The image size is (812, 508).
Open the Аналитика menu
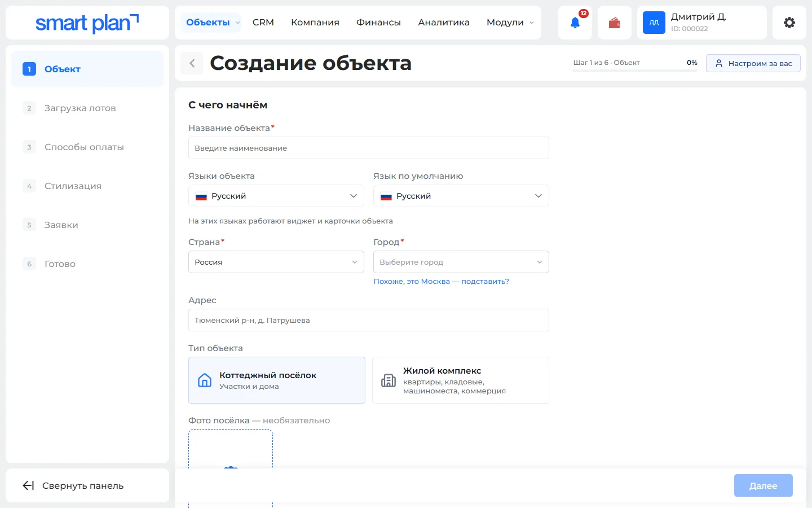tap(444, 23)
